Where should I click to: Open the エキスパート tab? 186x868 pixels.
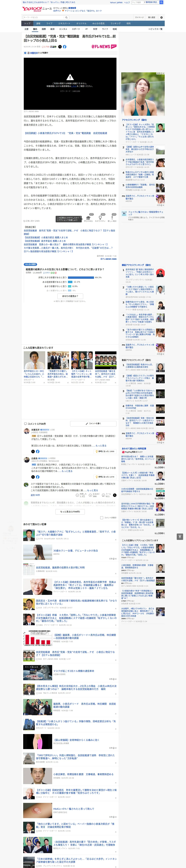[x=64, y=24]
